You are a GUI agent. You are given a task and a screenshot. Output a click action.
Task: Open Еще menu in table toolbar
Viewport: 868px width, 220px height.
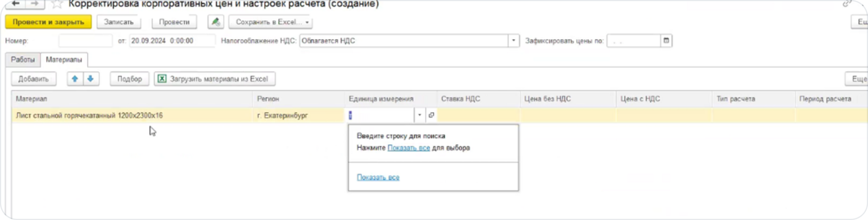tap(857, 79)
